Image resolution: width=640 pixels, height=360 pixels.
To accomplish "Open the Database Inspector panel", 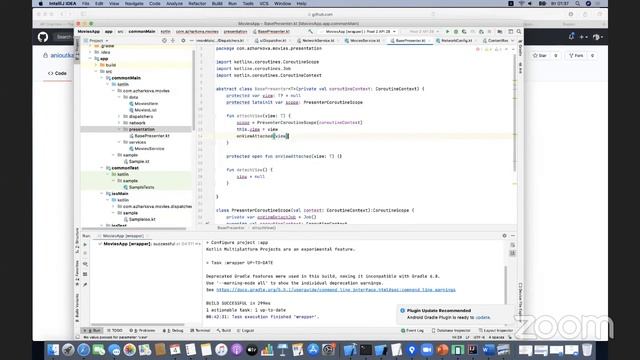I will click(451, 330).
